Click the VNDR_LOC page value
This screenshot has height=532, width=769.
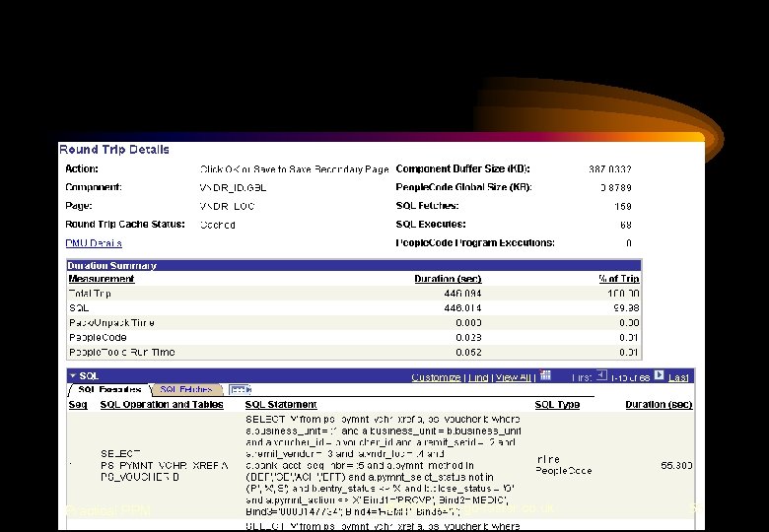[227, 206]
